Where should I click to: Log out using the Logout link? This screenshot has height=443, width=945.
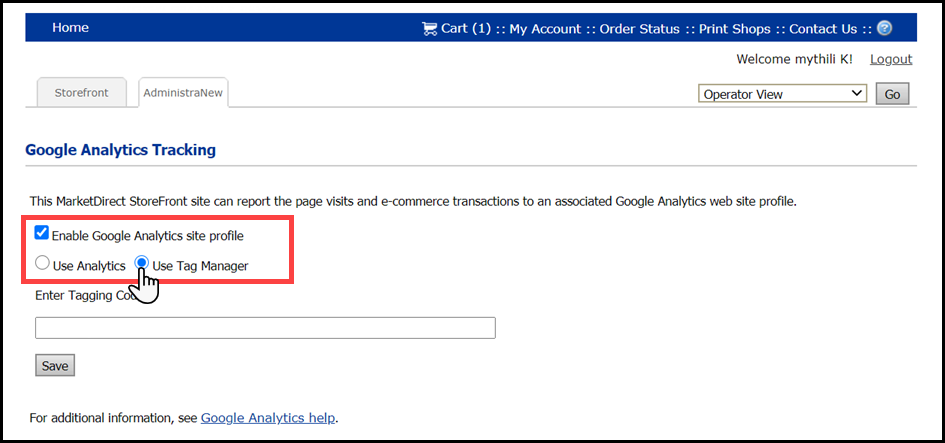891,59
